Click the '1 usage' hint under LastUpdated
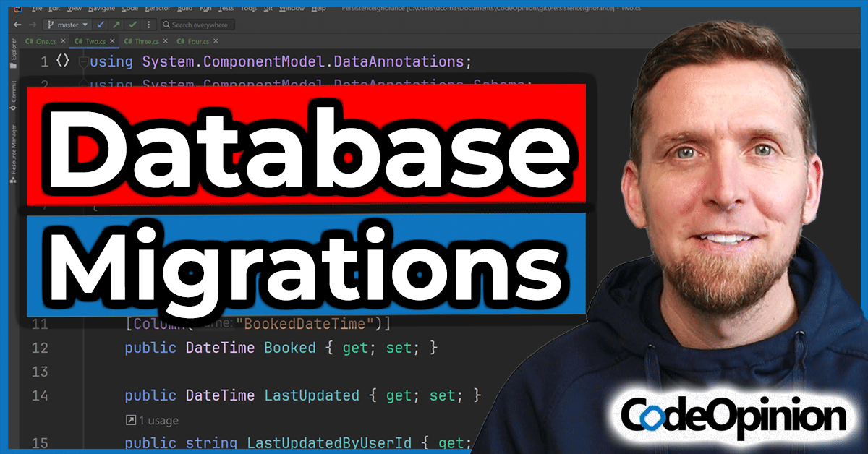This screenshot has height=454, width=868. tap(152, 420)
